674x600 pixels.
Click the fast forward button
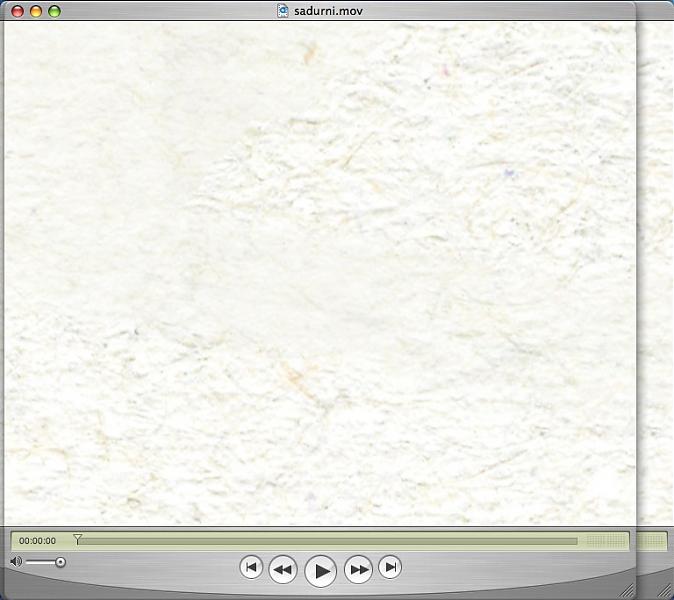358,569
